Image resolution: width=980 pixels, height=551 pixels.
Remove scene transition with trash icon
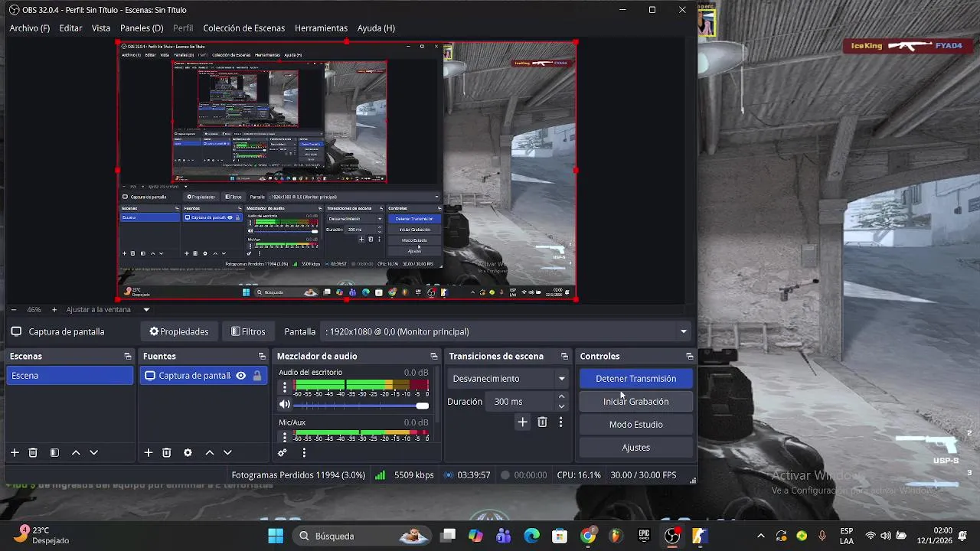(542, 422)
